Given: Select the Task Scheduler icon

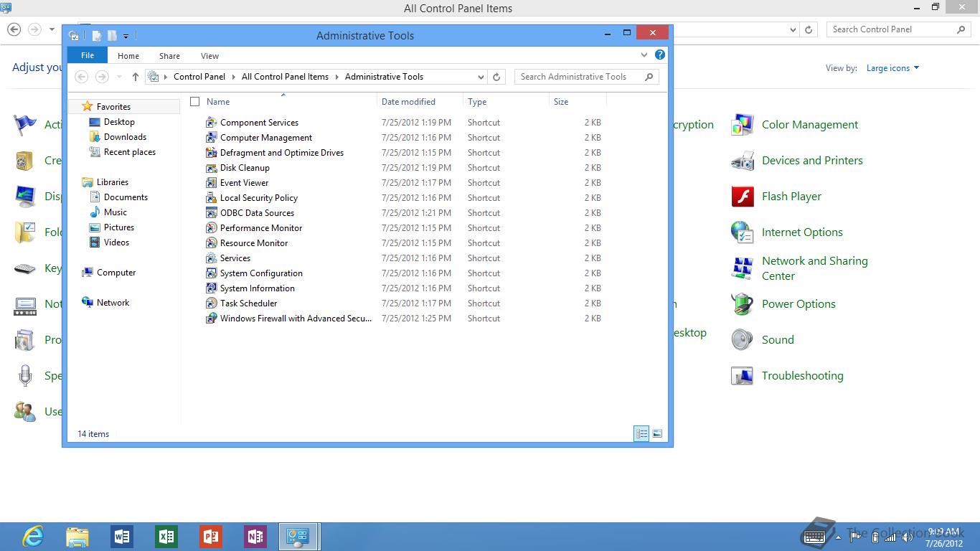Looking at the screenshot, I should point(211,303).
